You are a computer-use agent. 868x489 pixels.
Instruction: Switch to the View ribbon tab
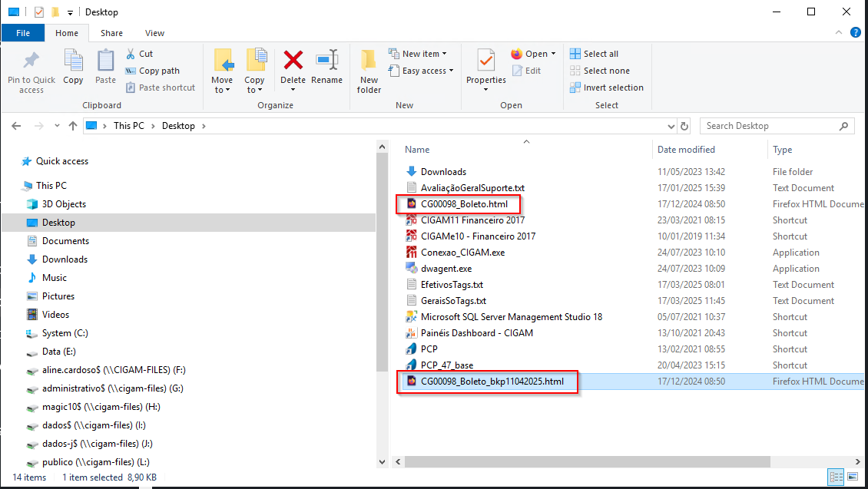[x=154, y=33]
